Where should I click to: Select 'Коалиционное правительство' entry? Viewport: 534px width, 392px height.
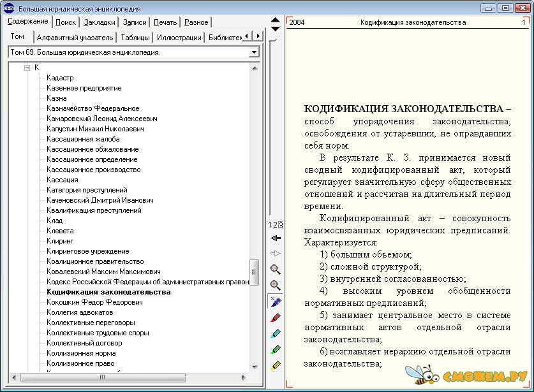click(x=95, y=262)
